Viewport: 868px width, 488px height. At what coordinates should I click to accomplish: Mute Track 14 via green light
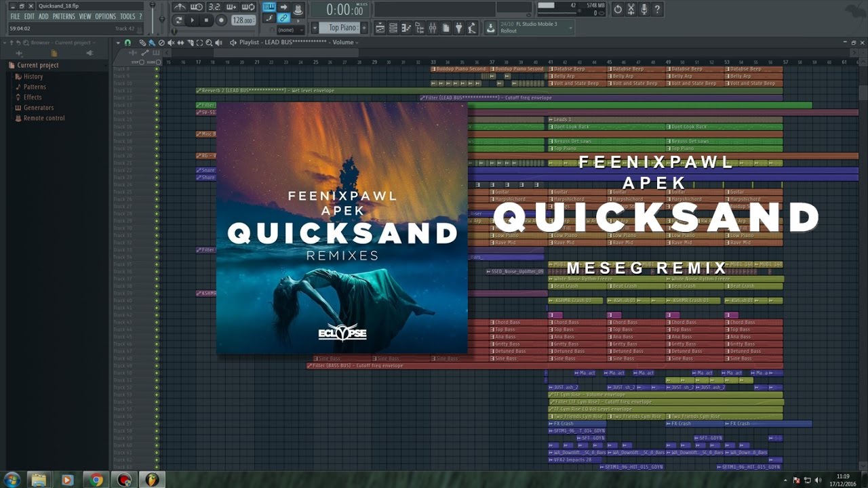click(157, 113)
